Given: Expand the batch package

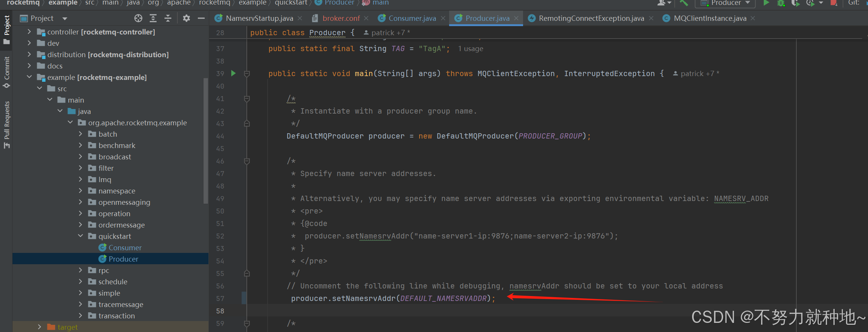Looking at the screenshot, I should (x=80, y=134).
